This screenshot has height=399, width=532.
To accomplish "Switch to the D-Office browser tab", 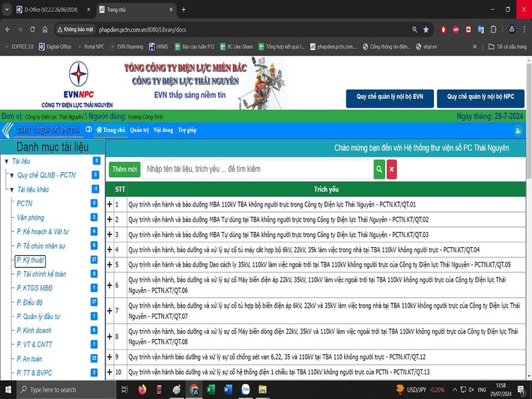I will click(x=51, y=10).
